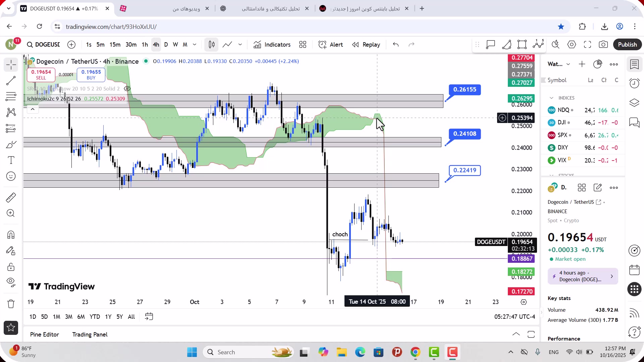The height and width of the screenshot is (362, 644).
Task: Select the text annotation tool
Action: [x=11, y=160]
